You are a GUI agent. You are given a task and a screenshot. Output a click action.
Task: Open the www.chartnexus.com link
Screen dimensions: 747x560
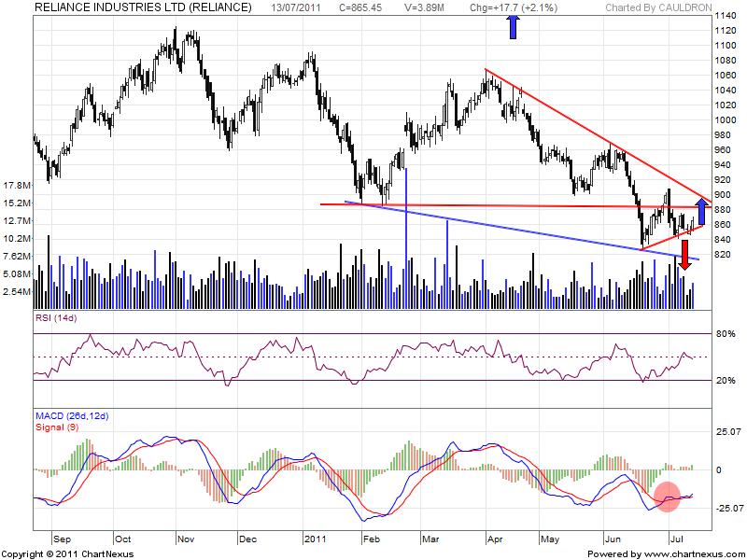(692, 553)
